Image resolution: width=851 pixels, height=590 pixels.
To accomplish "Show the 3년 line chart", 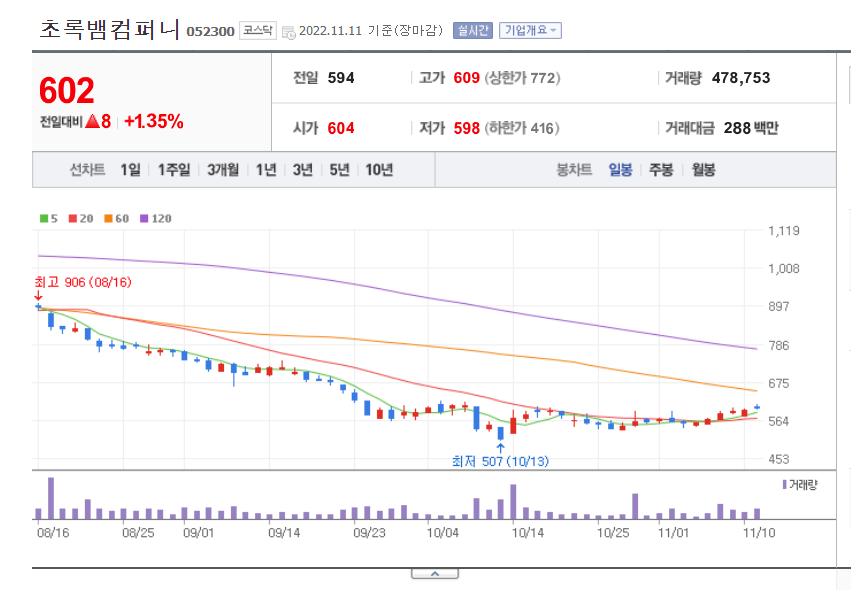I will click(303, 170).
